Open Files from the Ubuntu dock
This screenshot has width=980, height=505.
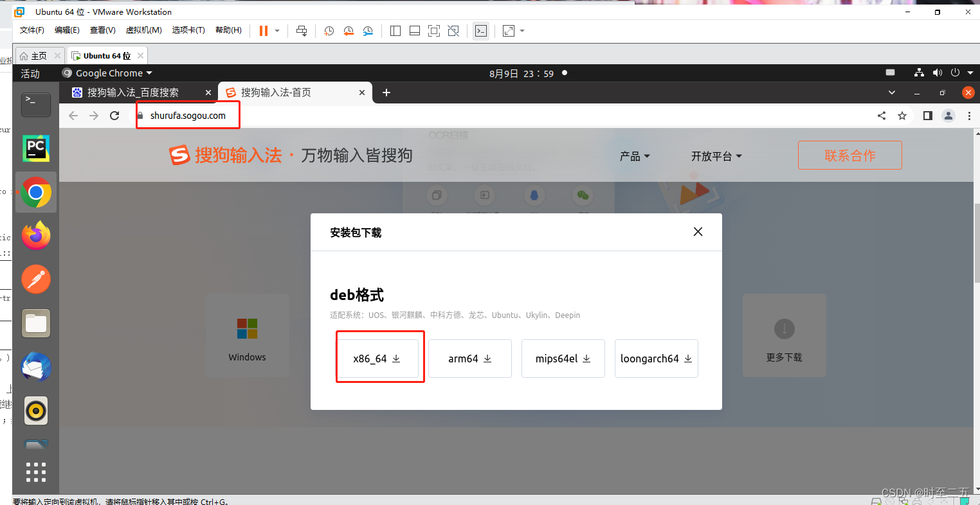[x=36, y=323]
